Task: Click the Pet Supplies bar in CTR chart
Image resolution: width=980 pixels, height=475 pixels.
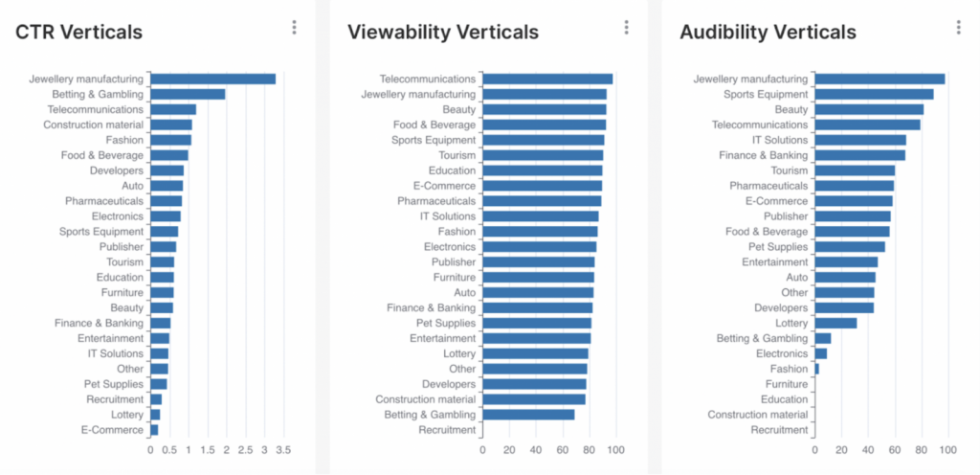Action: click(159, 384)
